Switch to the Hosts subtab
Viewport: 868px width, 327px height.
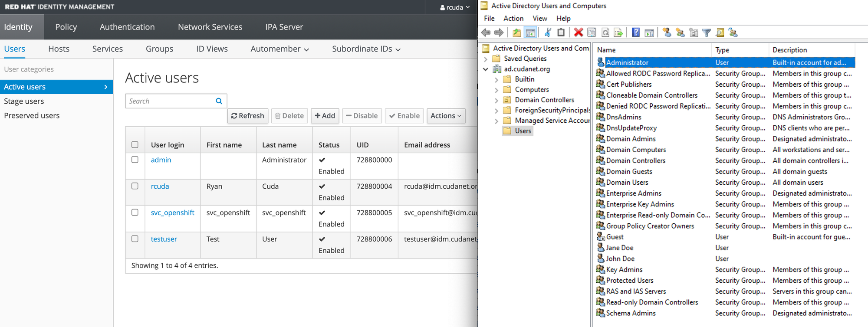[59, 49]
